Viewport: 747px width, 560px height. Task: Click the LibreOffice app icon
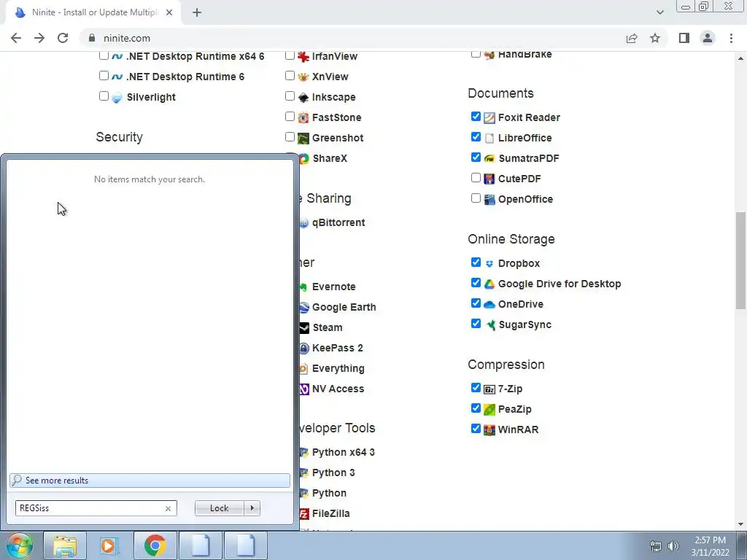point(489,138)
